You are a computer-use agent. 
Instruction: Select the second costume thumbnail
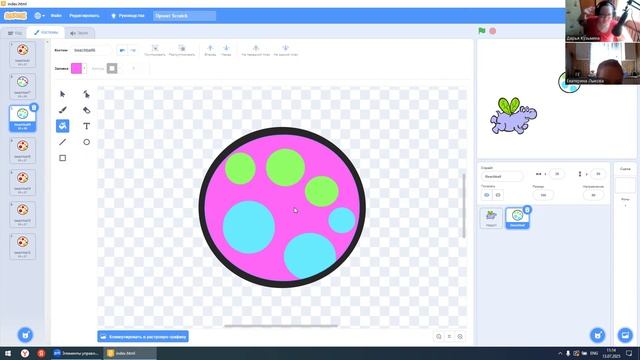pyautogui.click(x=22, y=86)
